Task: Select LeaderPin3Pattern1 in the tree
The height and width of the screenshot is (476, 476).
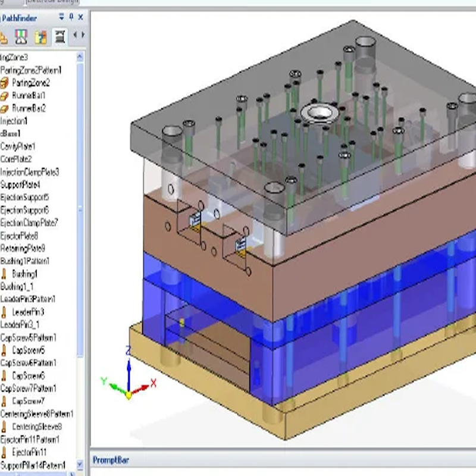Action: [x=27, y=299]
